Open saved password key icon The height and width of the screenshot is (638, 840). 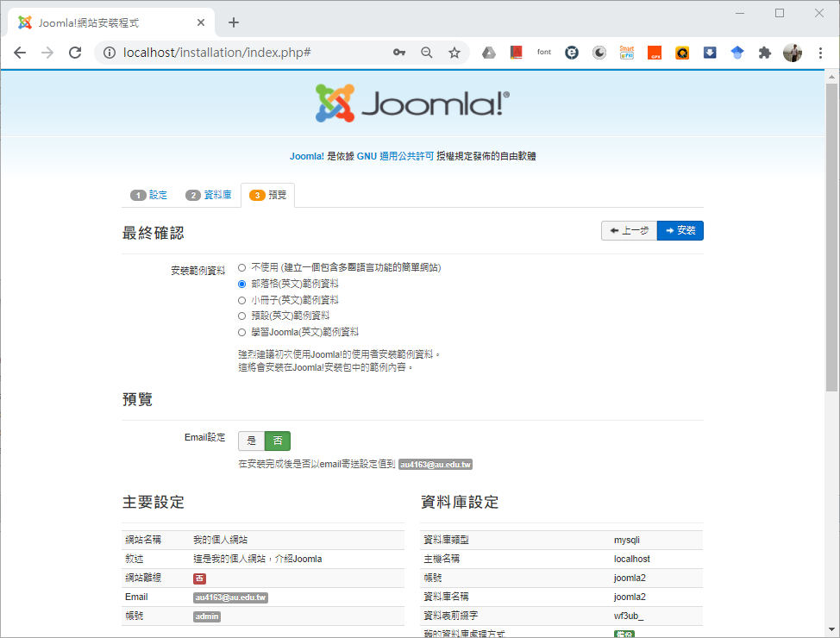click(399, 53)
